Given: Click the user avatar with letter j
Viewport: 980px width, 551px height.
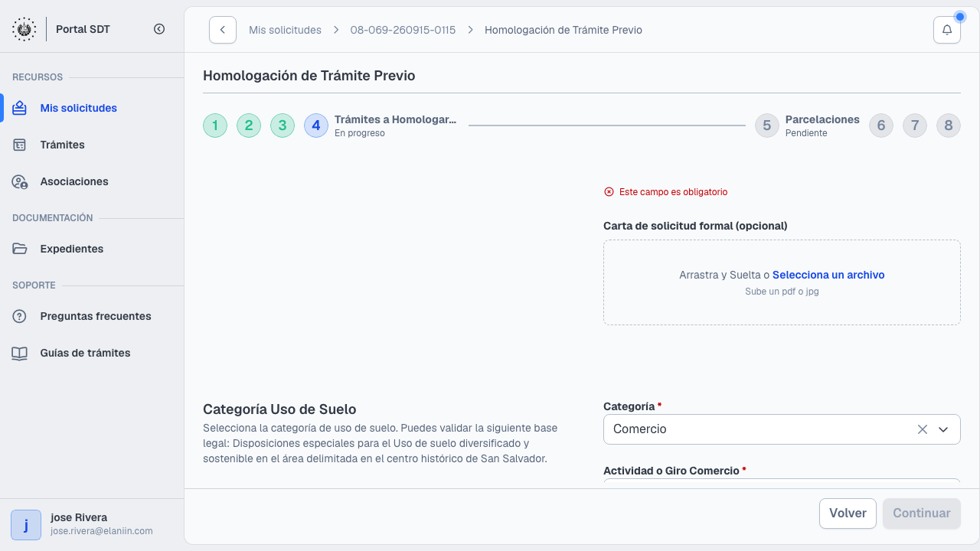Looking at the screenshot, I should 26,525.
